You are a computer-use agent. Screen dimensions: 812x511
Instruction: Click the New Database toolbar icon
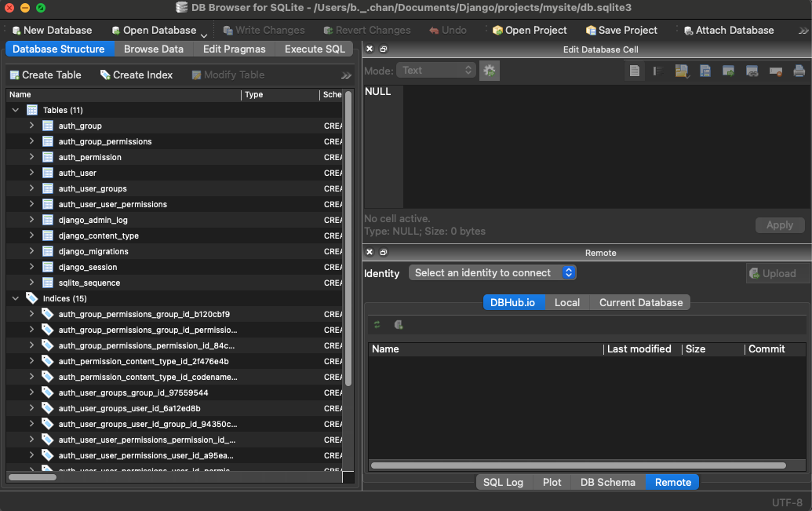pos(16,31)
